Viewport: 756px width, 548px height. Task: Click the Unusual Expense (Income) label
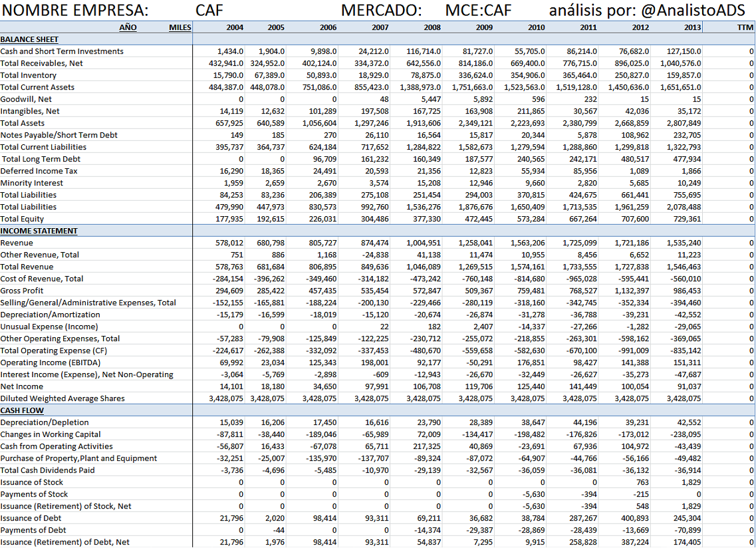click(x=49, y=327)
